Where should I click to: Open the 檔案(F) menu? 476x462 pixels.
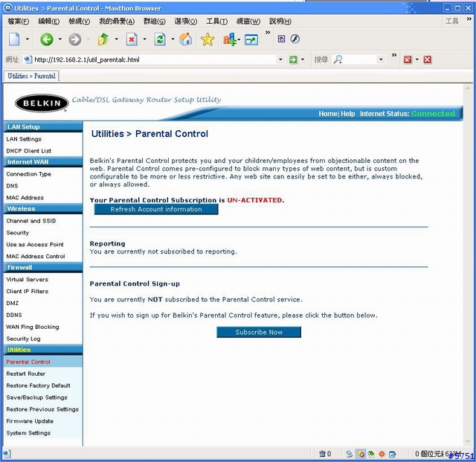[18, 22]
